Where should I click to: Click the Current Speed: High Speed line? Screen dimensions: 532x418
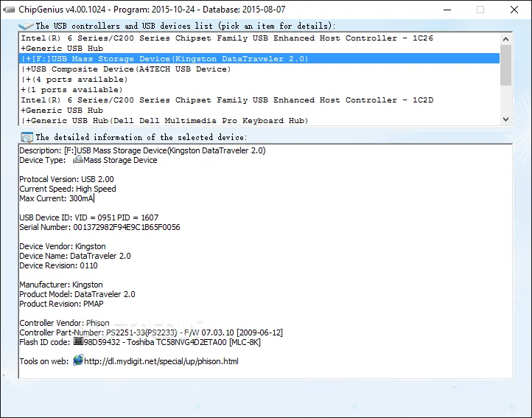[x=68, y=189]
